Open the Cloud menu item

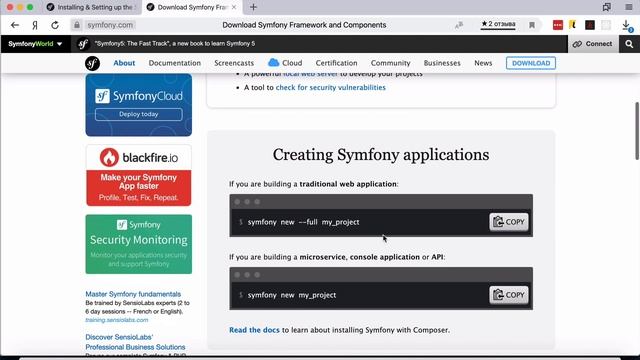285,63
